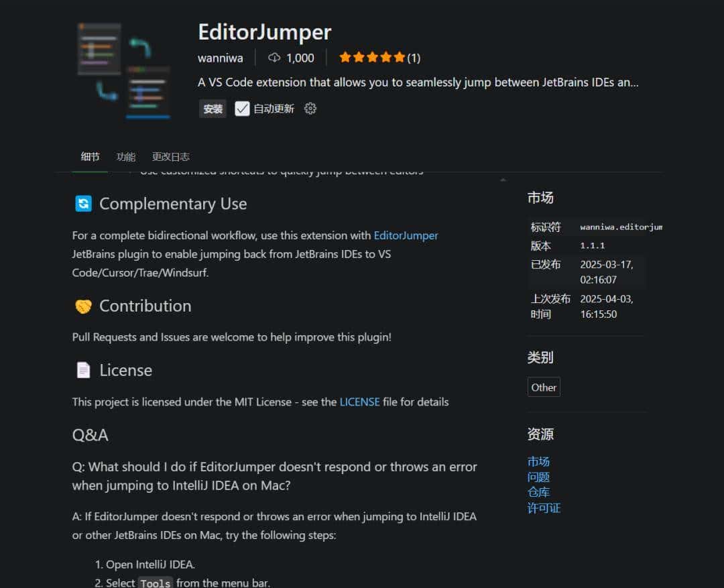Click the Other category tag
Screen dimensions: 724x588
coord(543,387)
